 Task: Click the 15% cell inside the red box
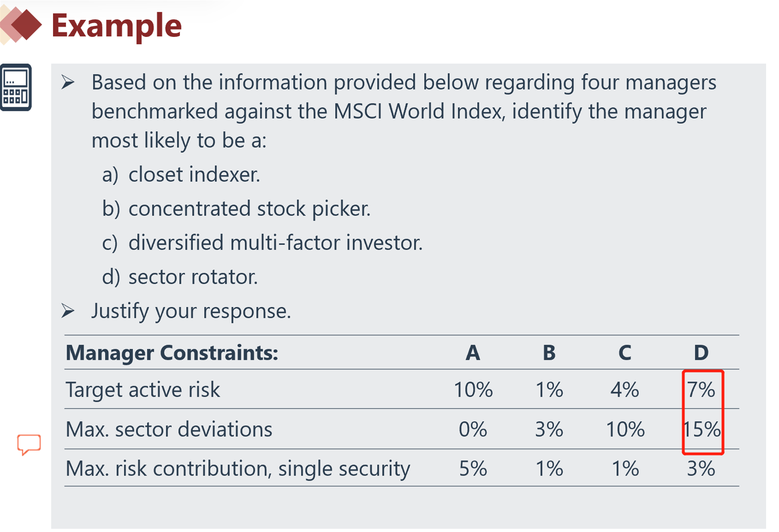702,429
